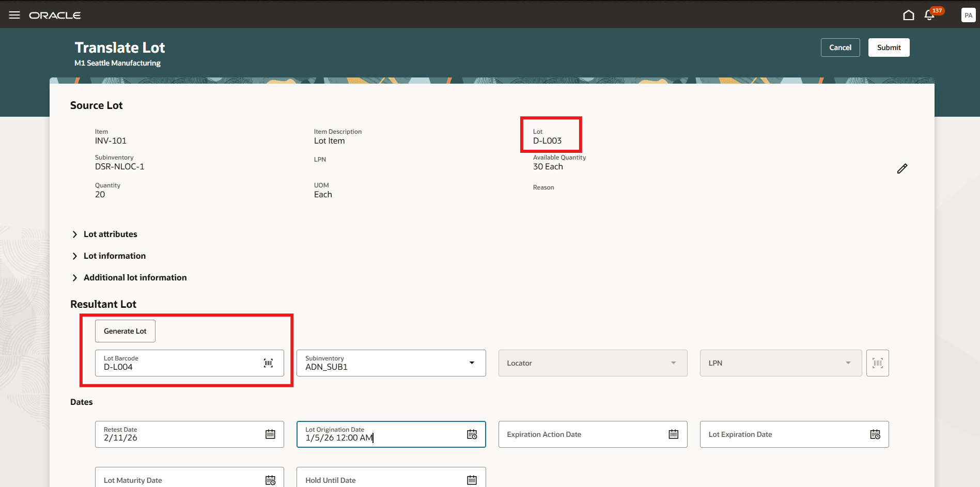
Task: Open the Subinventory dropdown showing ADN_SUB1
Action: (x=471, y=363)
